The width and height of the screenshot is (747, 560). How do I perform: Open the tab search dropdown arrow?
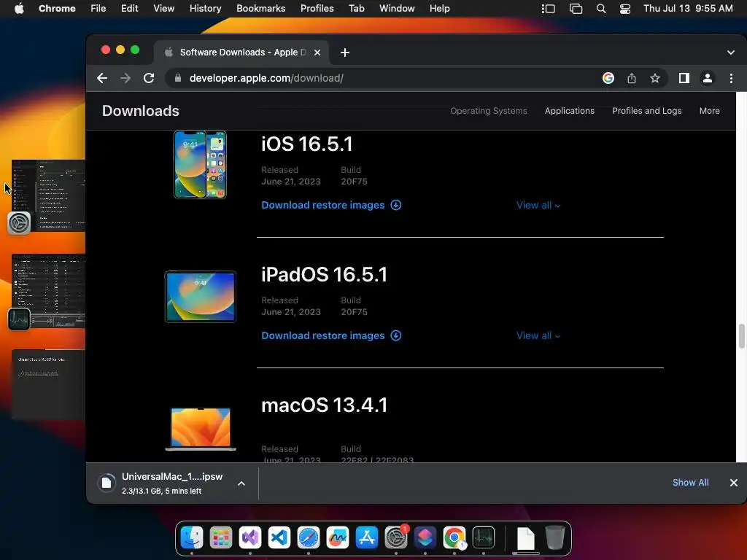coord(731,52)
